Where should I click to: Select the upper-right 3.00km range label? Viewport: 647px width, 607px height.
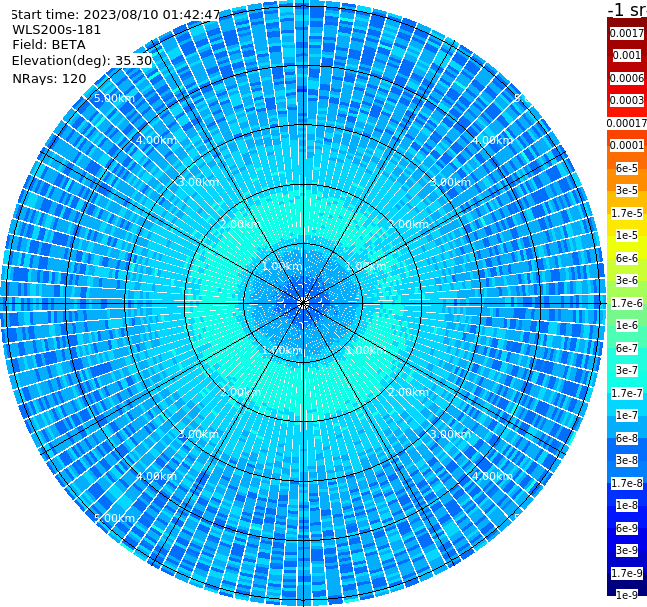click(451, 182)
